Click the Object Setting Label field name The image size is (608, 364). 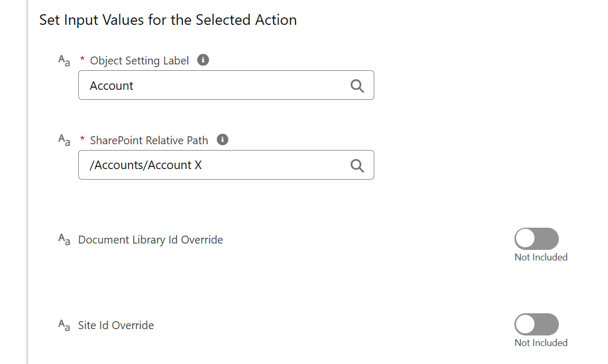click(x=139, y=61)
